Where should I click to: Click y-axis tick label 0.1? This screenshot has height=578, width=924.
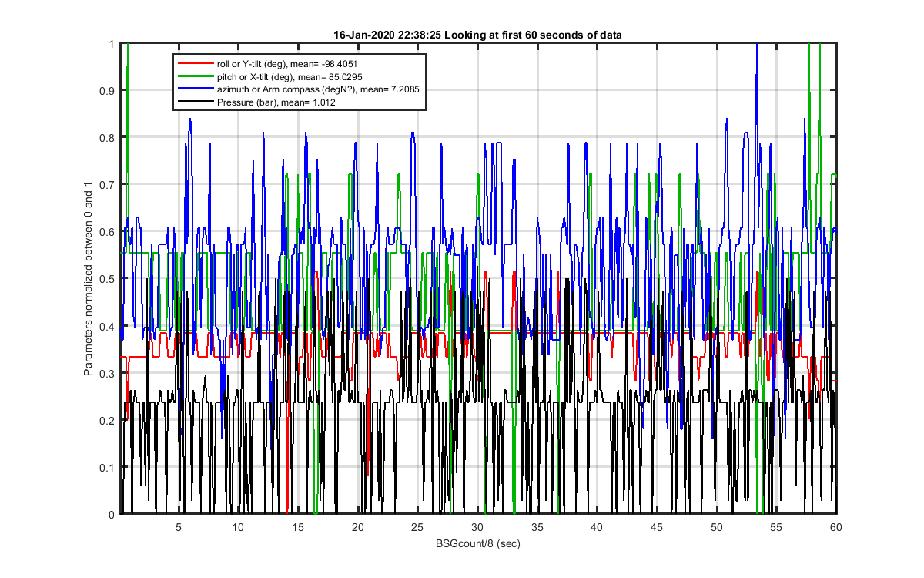click(x=109, y=467)
